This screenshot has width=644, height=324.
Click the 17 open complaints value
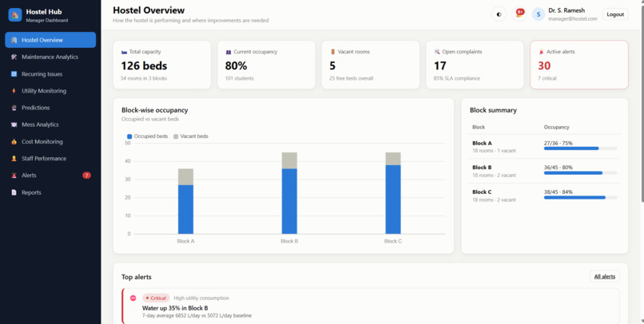[x=440, y=65]
